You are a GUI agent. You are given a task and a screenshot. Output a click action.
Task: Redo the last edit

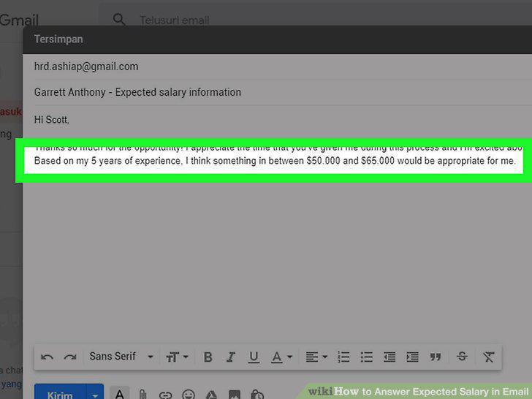click(70, 357)
